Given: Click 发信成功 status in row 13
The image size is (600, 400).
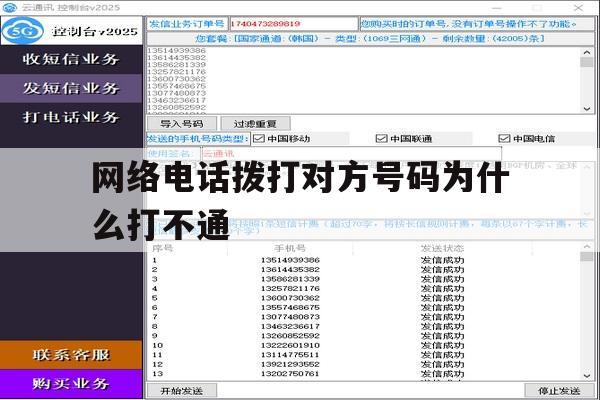Looking at the screenshot, I should (442, 374).
